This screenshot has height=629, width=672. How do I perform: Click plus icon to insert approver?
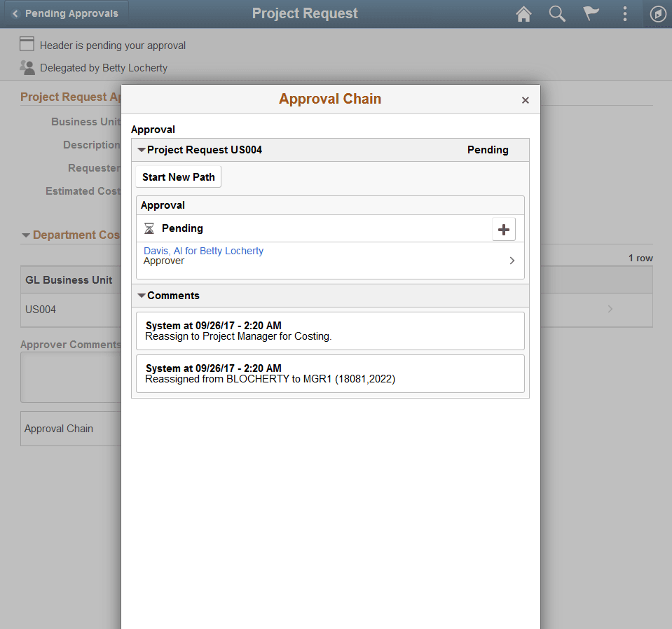[x=503, y=228]
